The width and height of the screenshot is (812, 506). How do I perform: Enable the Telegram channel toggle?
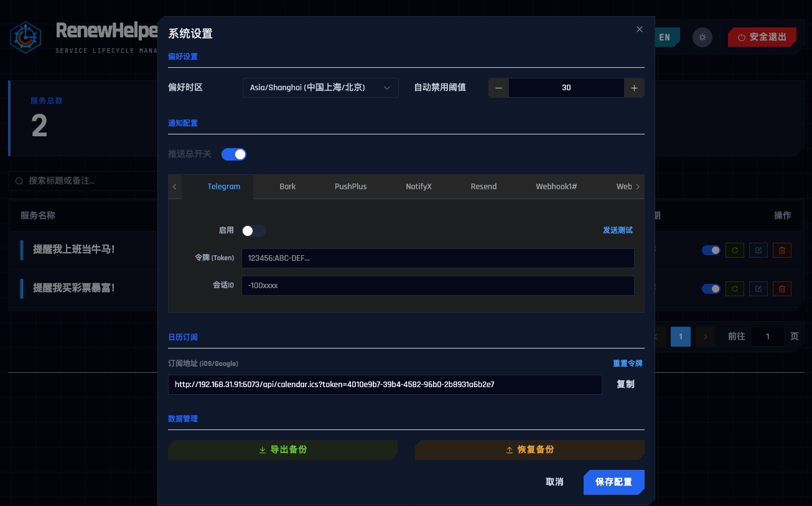(254, 231)
